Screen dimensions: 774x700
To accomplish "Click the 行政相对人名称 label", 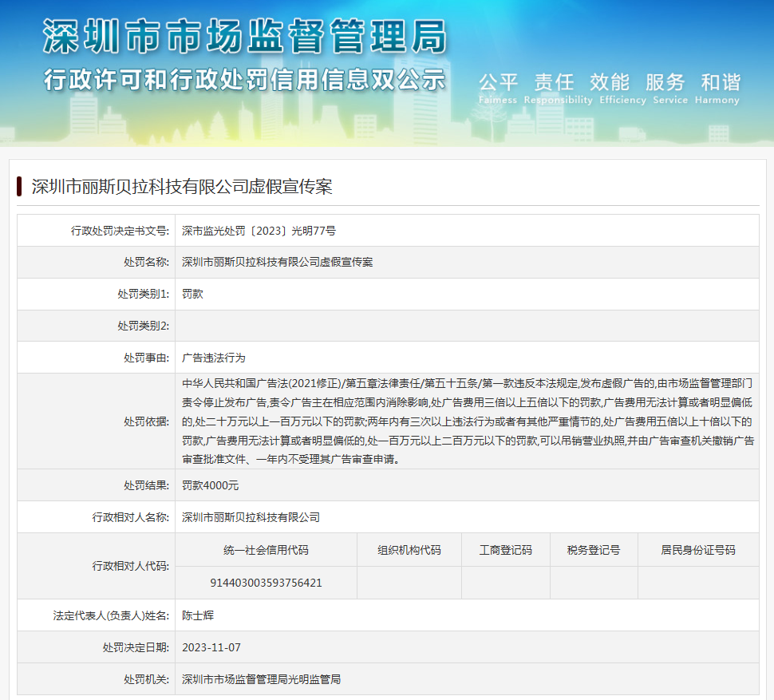I will point(130,517).
